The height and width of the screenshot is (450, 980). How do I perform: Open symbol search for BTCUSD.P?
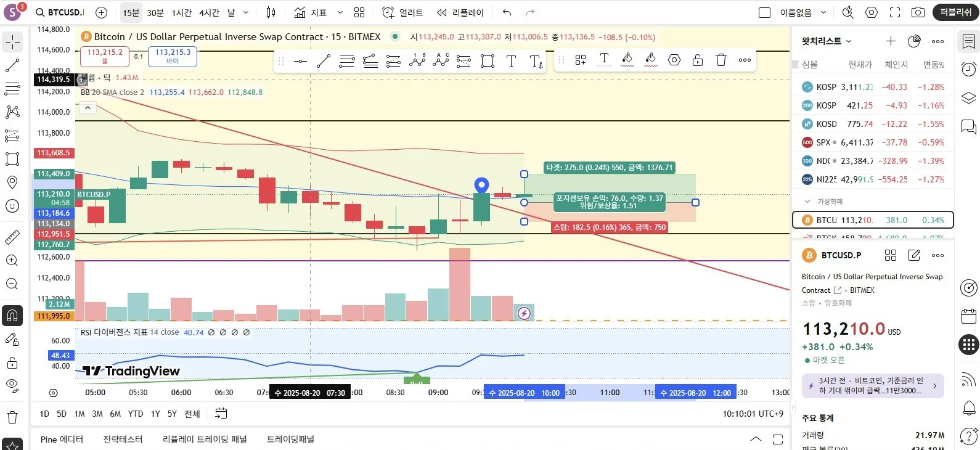[x=59, y=12]
